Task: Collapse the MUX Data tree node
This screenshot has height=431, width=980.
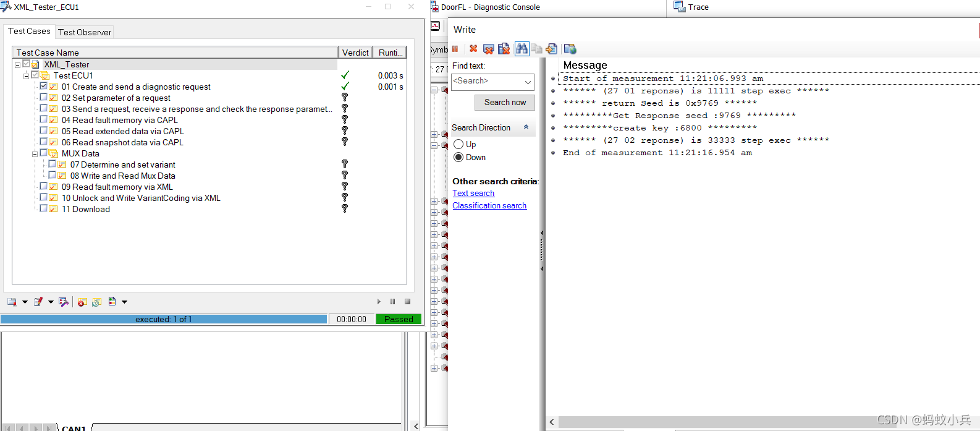Action: point(35,154)
